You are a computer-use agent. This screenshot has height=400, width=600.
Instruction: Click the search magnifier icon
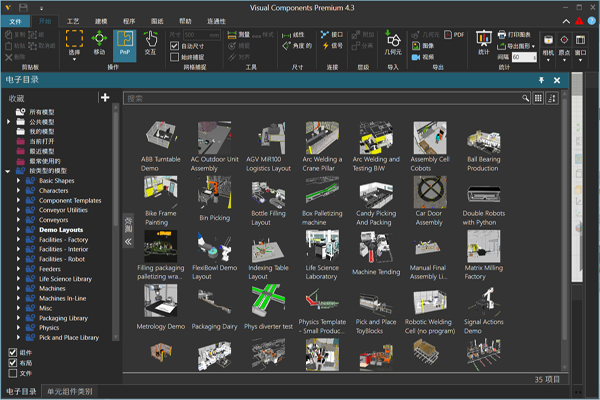(525, 98)
